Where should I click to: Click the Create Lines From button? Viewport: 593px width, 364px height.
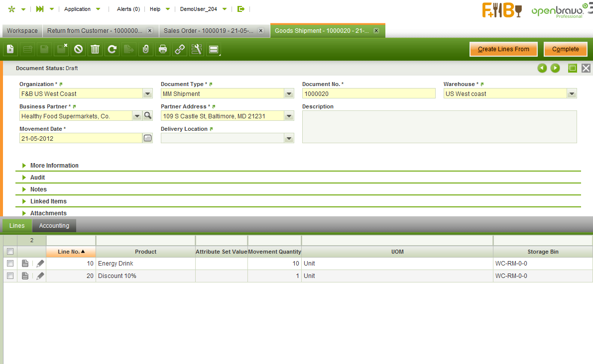point(503,49)
